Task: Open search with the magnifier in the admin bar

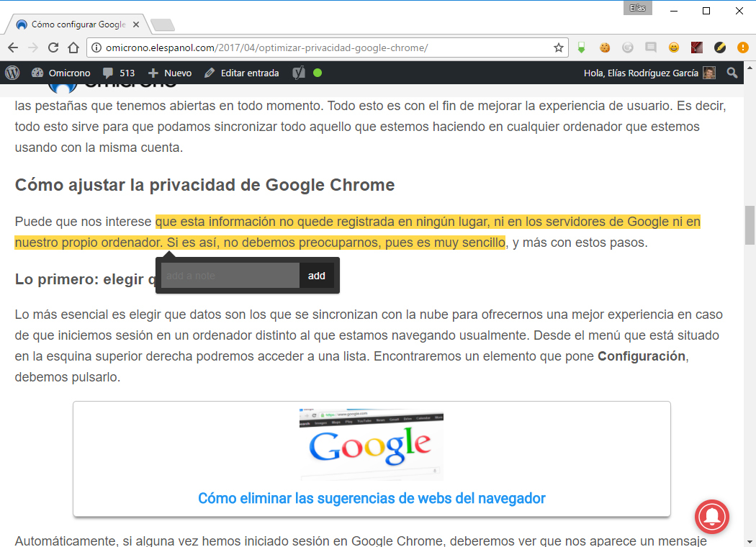Action: 732,73
